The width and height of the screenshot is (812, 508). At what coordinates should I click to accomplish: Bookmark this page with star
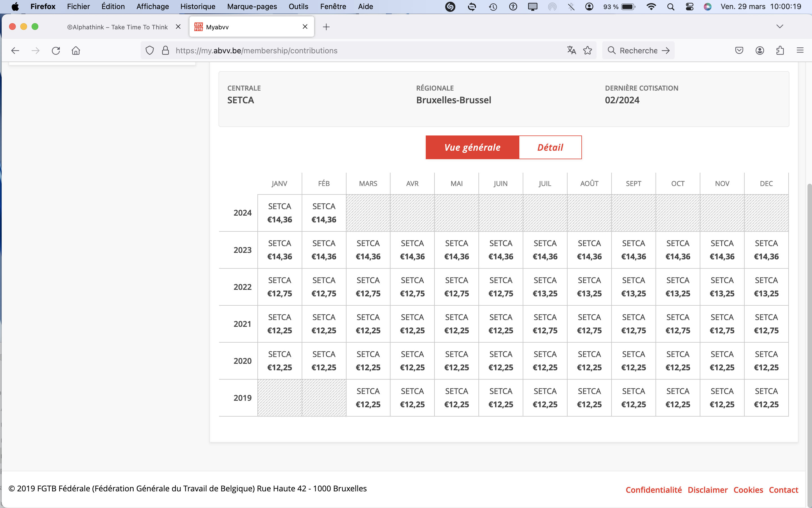click(x=588, y=51)
